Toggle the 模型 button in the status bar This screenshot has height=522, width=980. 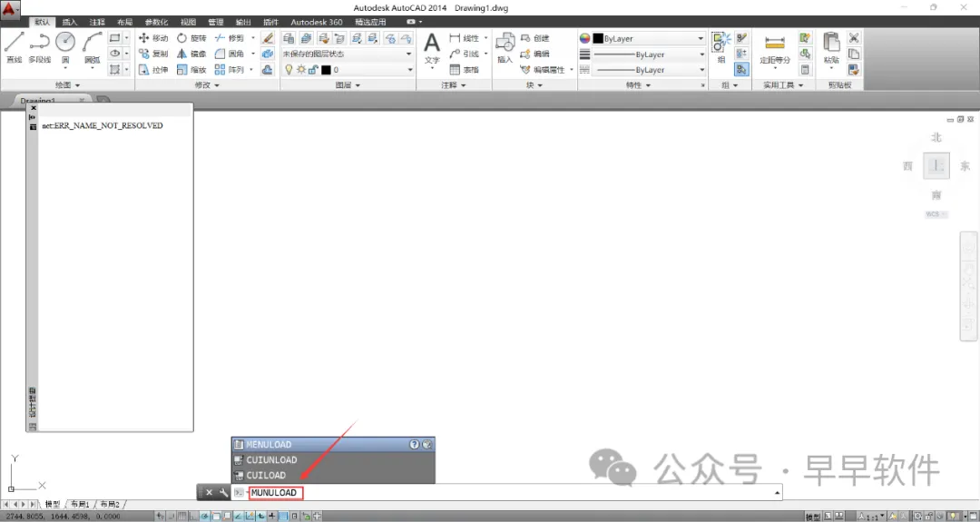coord(812,517)
